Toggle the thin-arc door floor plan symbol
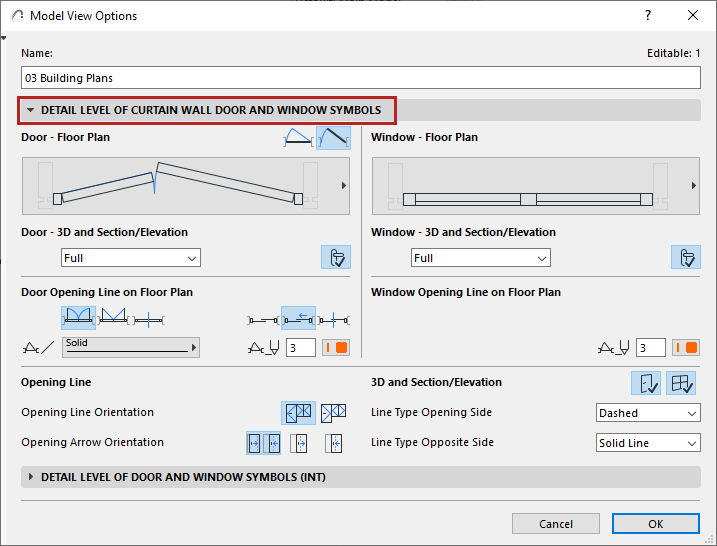The width and height of the screenshot is (717, 546). pos(298,138)
